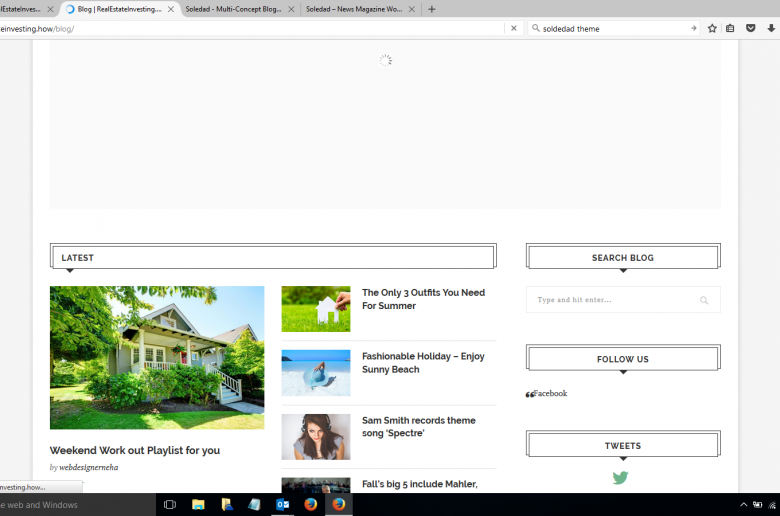Click the SEARCH BLOG widget heading
Viewport: 780px width, 516px height.
pos(623,258)
